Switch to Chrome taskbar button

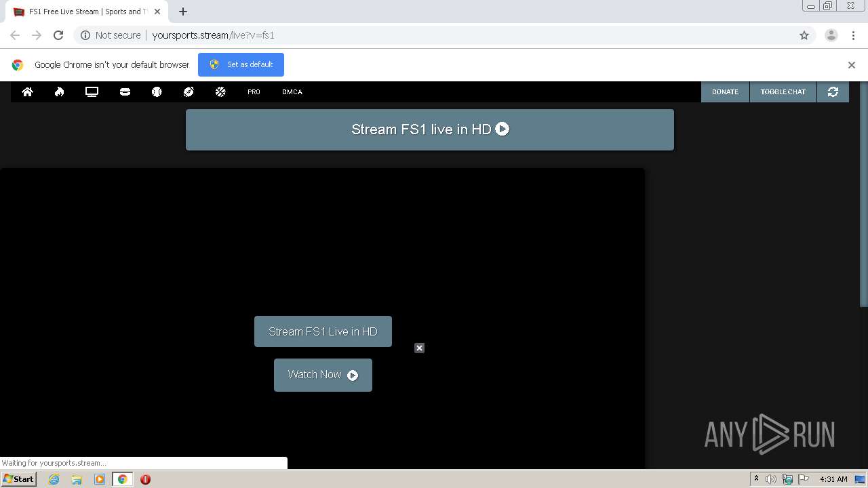(122, 479)
